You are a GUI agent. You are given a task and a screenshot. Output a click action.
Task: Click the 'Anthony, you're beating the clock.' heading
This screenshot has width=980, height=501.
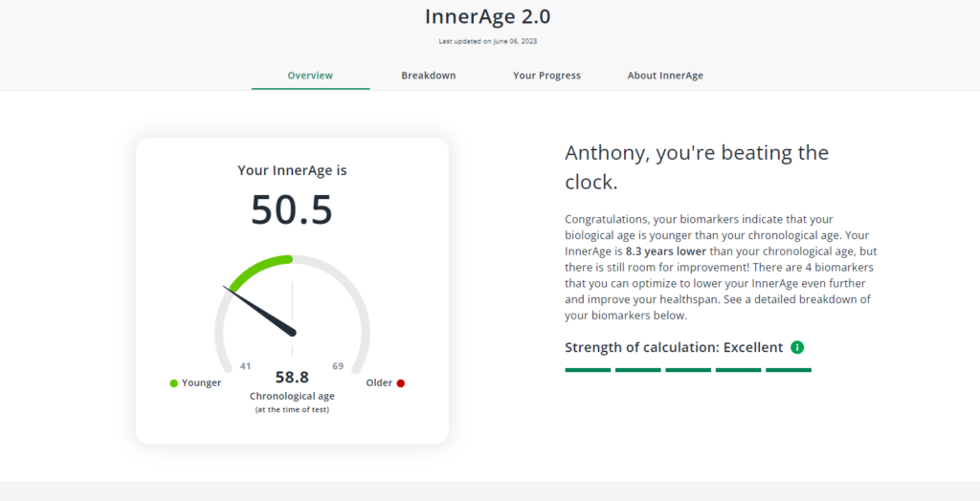click(697, 167)
